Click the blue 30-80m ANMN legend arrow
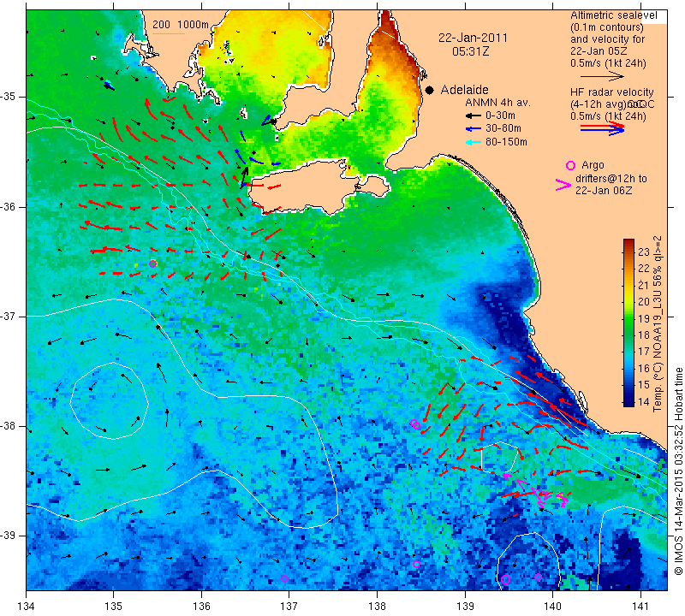The height and width of the screenshot is (616, 685). point(473,129)
